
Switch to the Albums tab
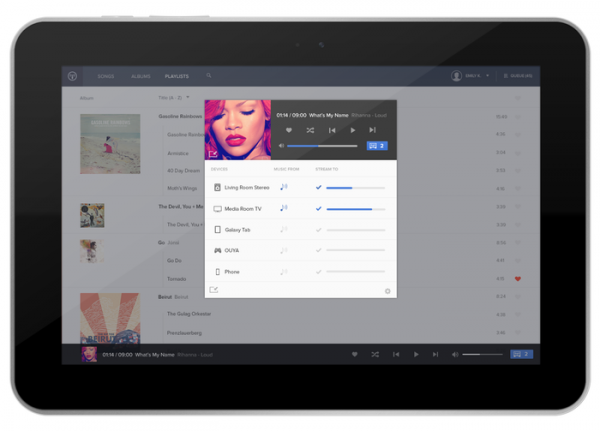[140, 76]
